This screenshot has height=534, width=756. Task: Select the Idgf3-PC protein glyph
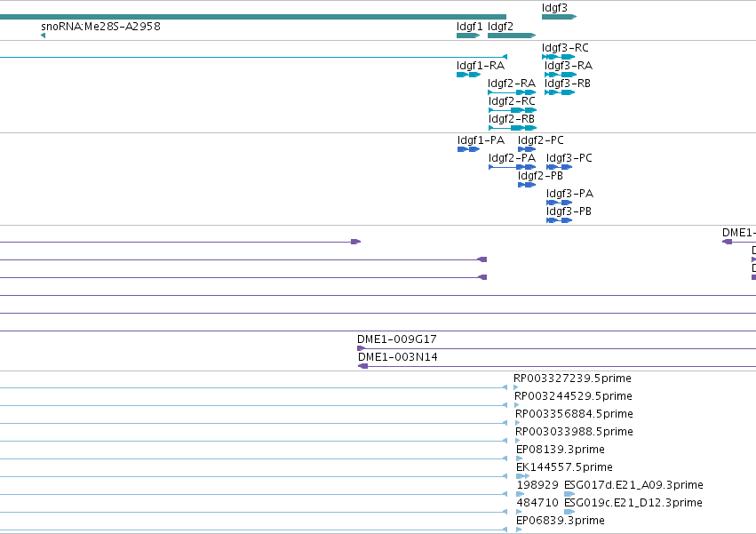pyautogui.click(x=560, y=167)
